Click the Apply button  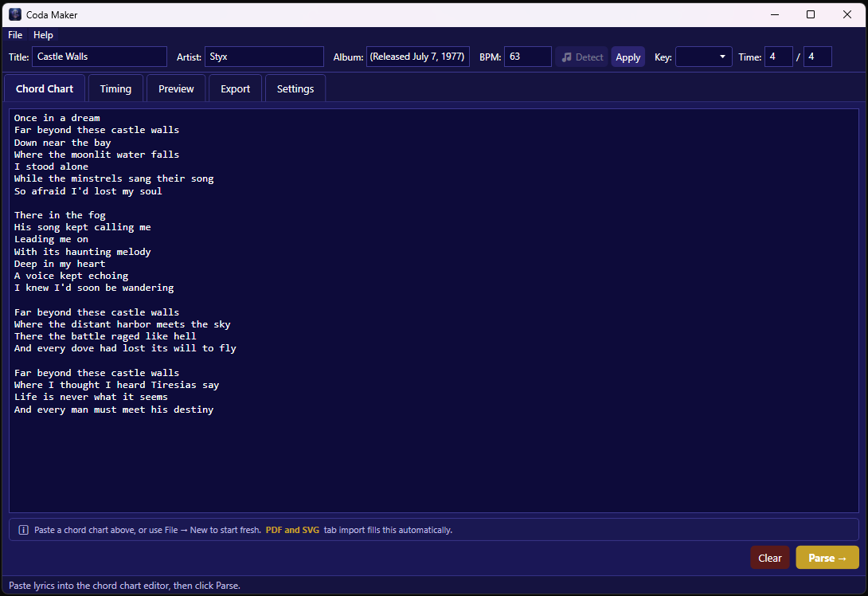click(x=628, y=57)
